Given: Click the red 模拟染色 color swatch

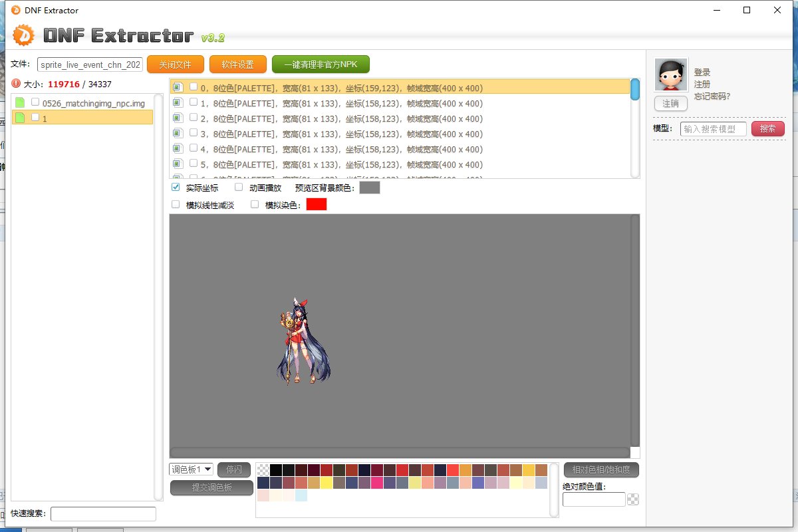Looking at the screenshot, I should pyautogui.click(x=317, y=204).
